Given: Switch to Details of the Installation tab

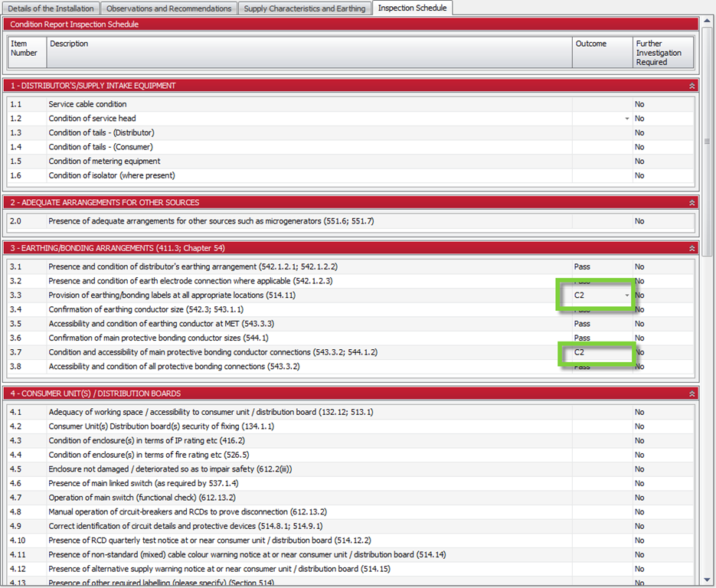Looking at the screenshot, I should click(x=51, y=8).
